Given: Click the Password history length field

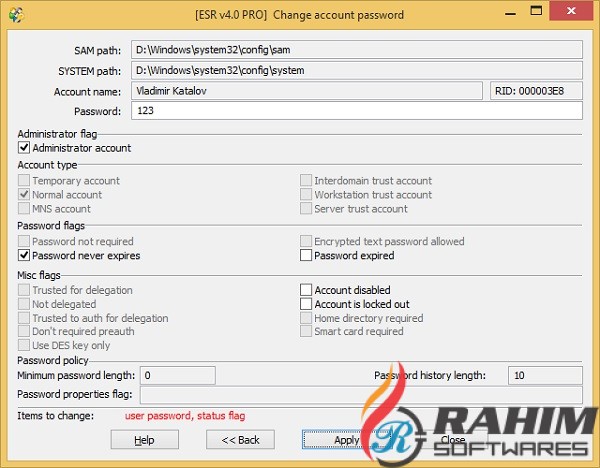Looking at the screenshot, I should point(545,375).
